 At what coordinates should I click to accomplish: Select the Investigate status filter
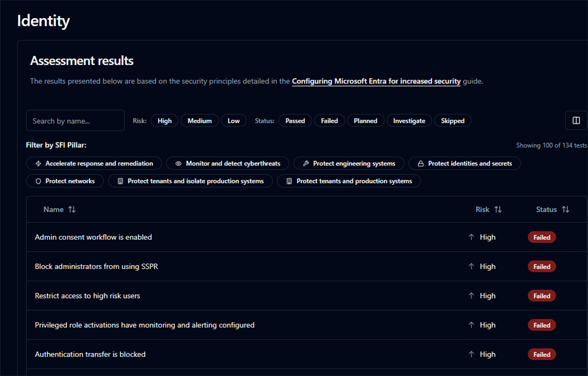pos(409,120)
